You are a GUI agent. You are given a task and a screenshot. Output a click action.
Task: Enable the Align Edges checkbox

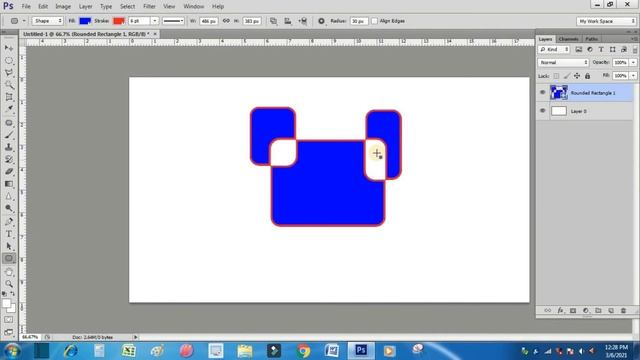pos(374,21)
